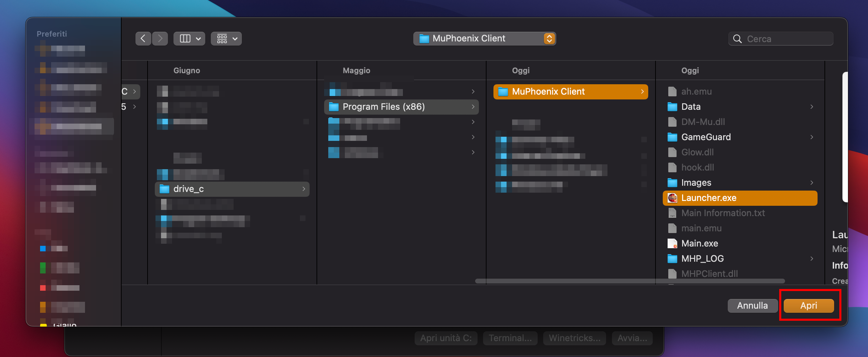Click the Program Files (x86) folder icon
Screen dimensions: 868x357
pyautogui.click(x=334, y=107)
